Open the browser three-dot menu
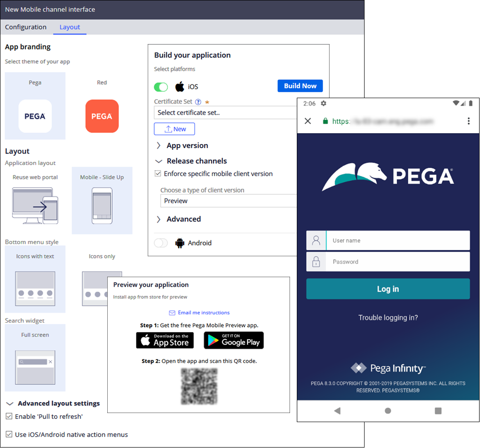The image size is (480, 448). pos(469,121)
